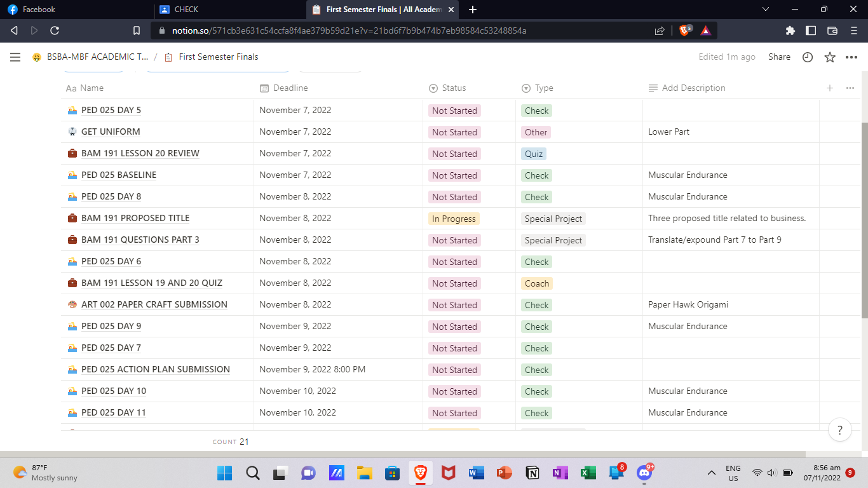
Task: Click the vertical page scrollbar
Action: (x=864, y=219)
